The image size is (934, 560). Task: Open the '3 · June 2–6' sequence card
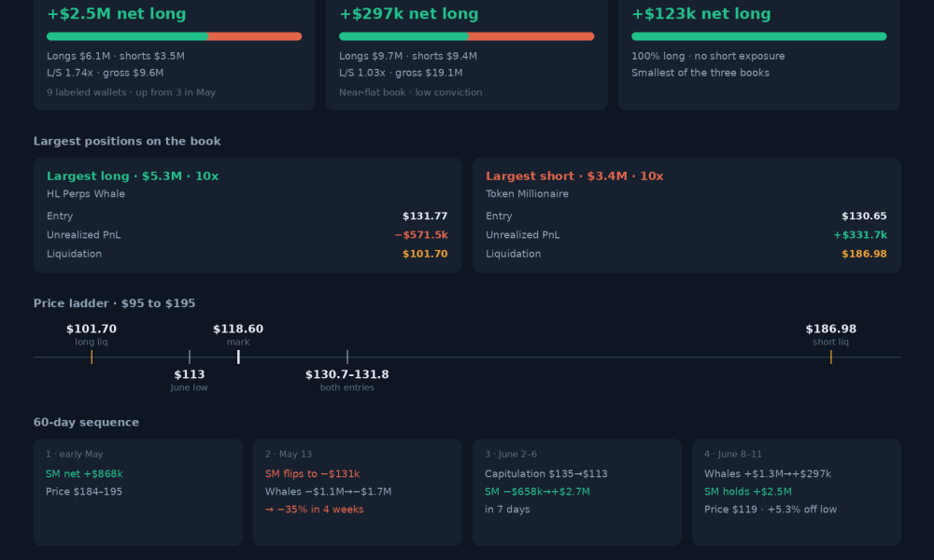tap(576, 492)
